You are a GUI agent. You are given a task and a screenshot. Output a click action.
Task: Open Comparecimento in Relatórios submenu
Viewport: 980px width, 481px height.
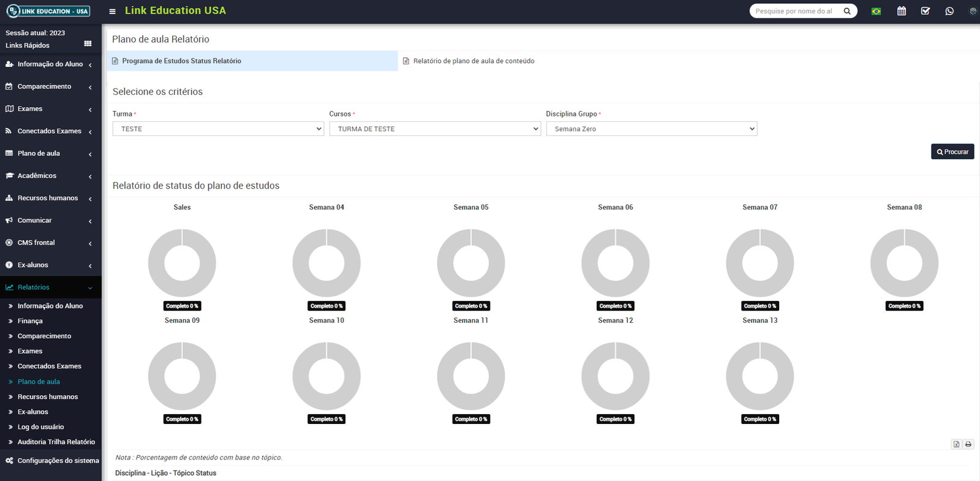point(44,336)
